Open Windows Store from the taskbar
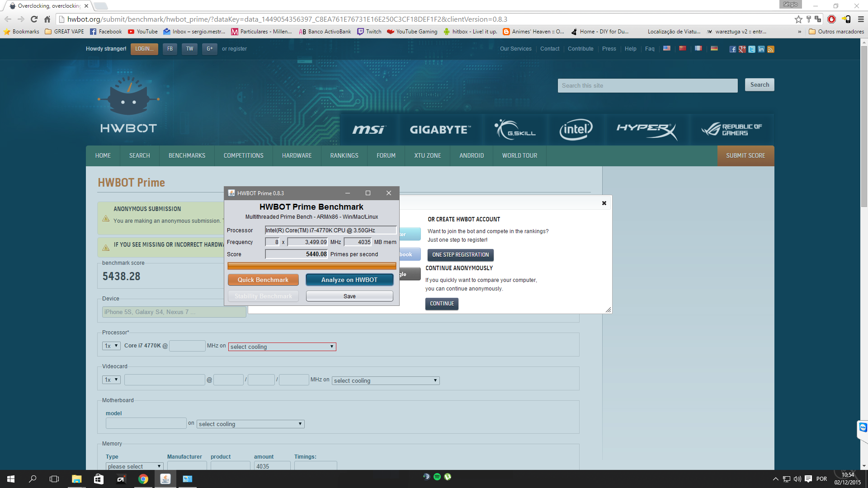Screen dimensions: 868x488 click(x=99, y=479)
